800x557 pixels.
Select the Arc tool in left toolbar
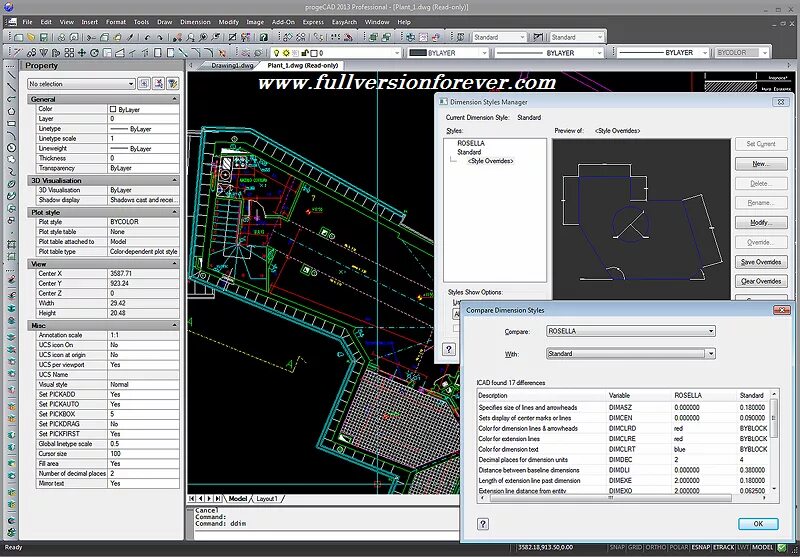click(x=11, y=136)
